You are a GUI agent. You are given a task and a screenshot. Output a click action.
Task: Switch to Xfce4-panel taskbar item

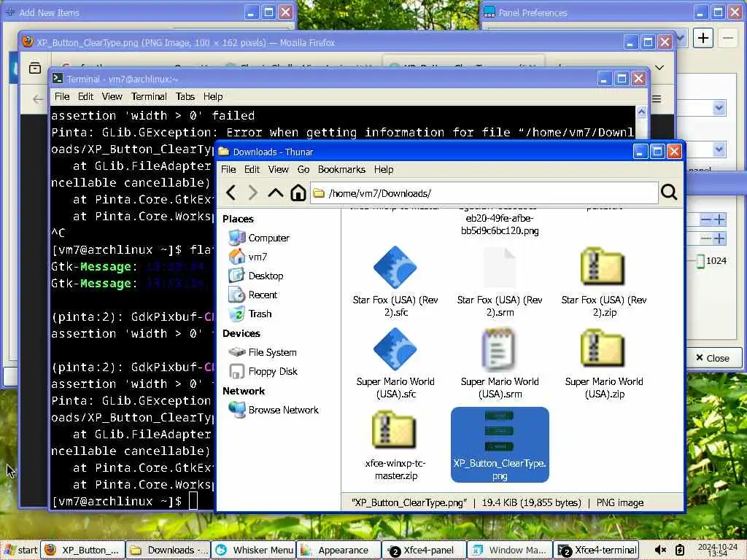click(x=424, y=550)
